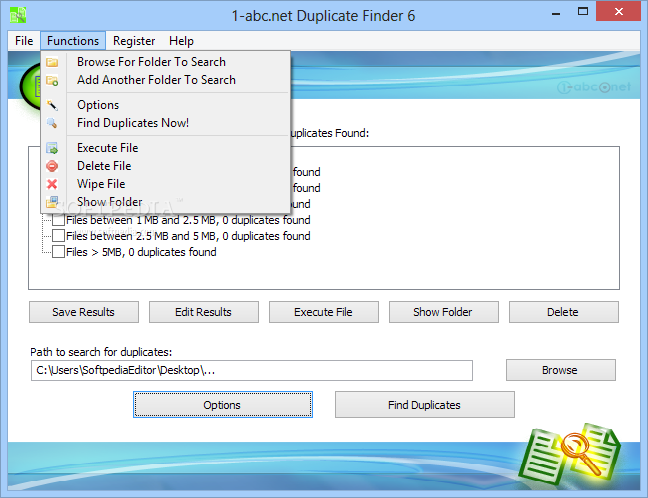This screenshot has height=498, width=648.
Task: Tick checkbox for Files > 5MB
Action: [x=59, y=252]
